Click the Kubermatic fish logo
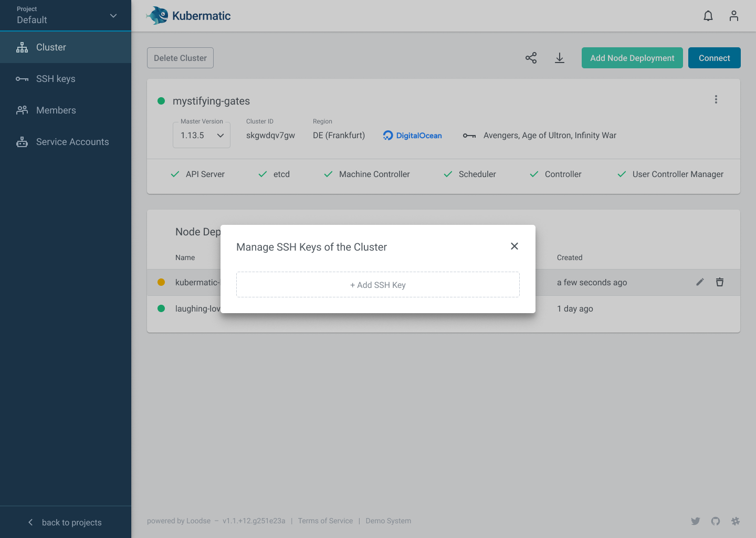Screen dimensions: 756x538 (156, 16)
